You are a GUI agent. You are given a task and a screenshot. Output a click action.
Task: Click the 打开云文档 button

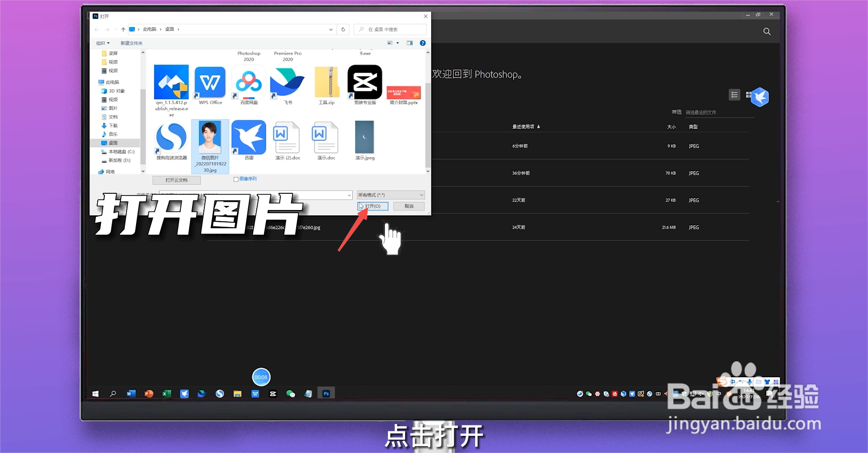coord(176,180)
